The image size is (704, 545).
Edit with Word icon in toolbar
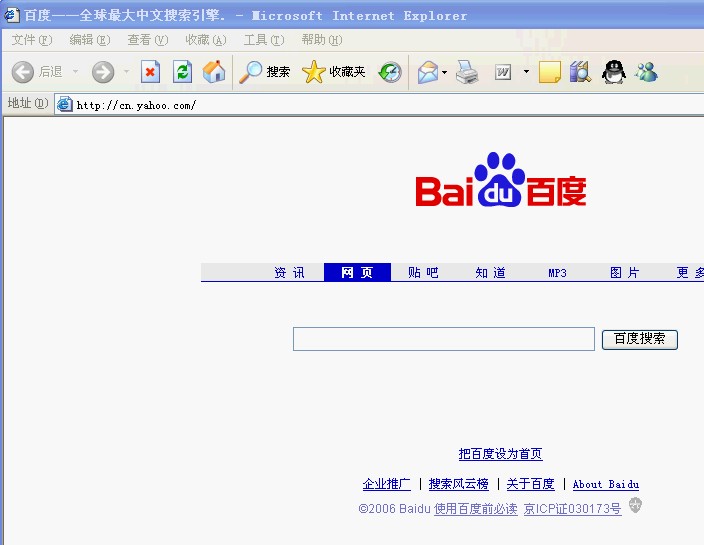pos(503,72)
